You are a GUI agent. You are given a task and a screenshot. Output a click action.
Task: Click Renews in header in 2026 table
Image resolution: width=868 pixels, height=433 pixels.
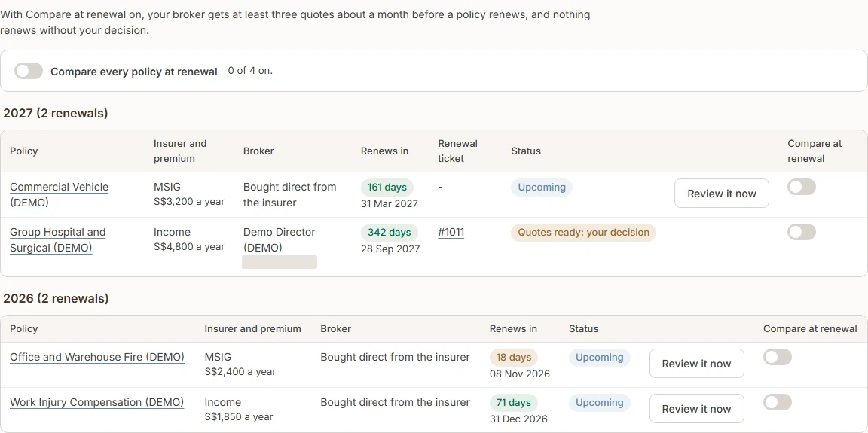coord(513,328)
